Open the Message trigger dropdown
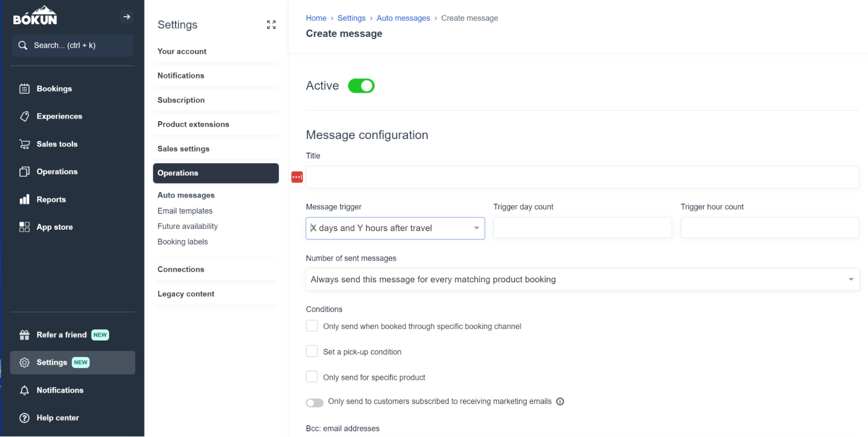Viewport: 868px width, 437px height. click(395, 228)
